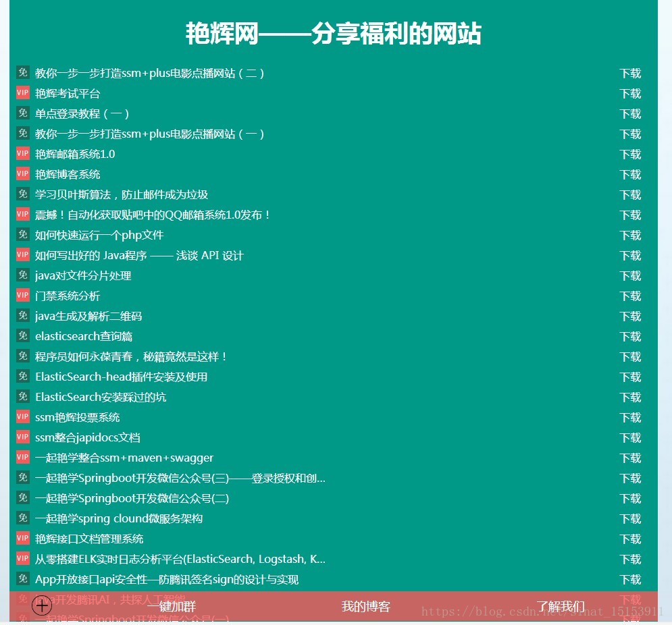Download 门禁系统分析
Screen dimensions: 672x625
click(630, 296)
